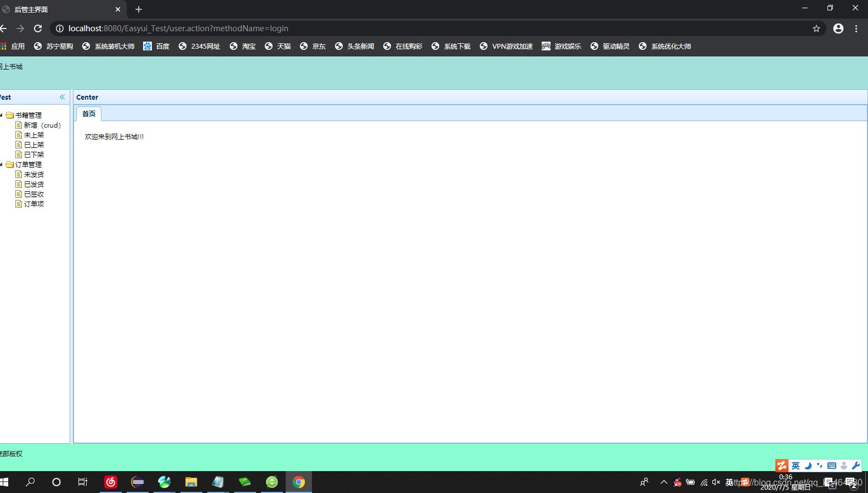Open the 应用 apps bookmark
Image resolution: width=868 pixels, height=493 pixels.
[13, 46]
